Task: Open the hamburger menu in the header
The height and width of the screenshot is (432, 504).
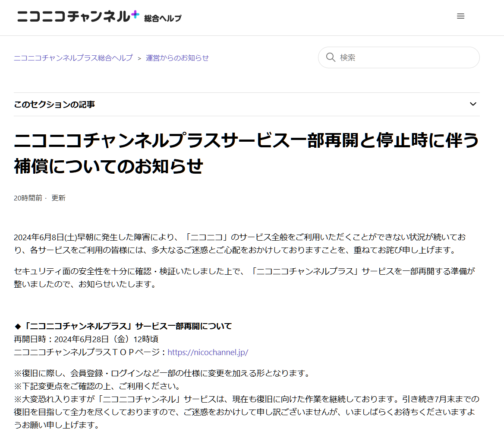Action: pos(460,16)
